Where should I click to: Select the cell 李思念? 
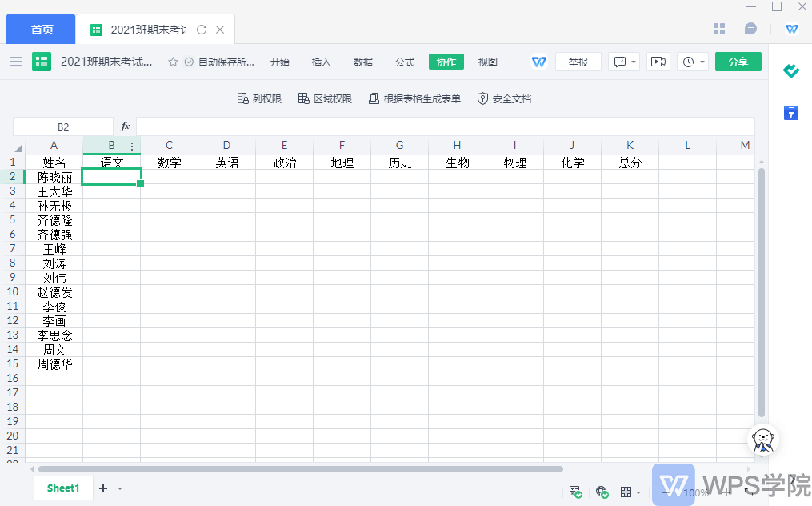tap(54, 335)
